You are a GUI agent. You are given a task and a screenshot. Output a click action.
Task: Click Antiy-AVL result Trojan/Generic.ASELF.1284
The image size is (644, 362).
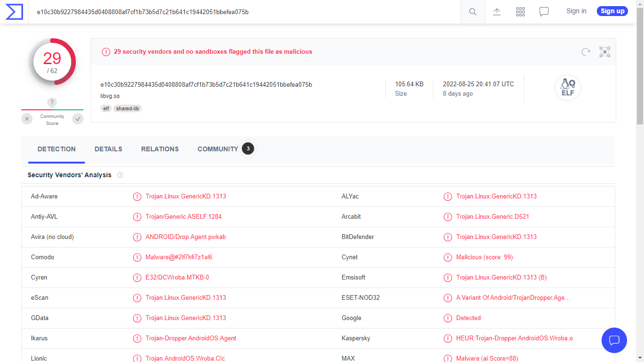[183, 217]
